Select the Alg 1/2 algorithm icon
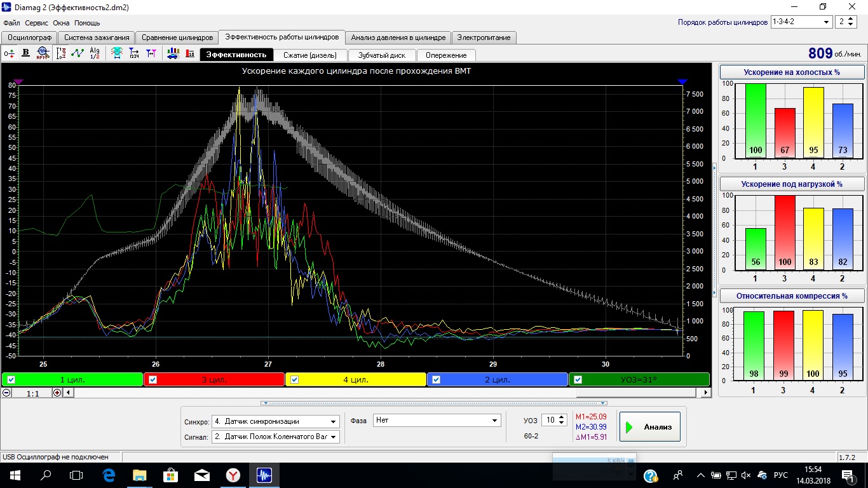The image size is (868, 488). pos(95,53)
